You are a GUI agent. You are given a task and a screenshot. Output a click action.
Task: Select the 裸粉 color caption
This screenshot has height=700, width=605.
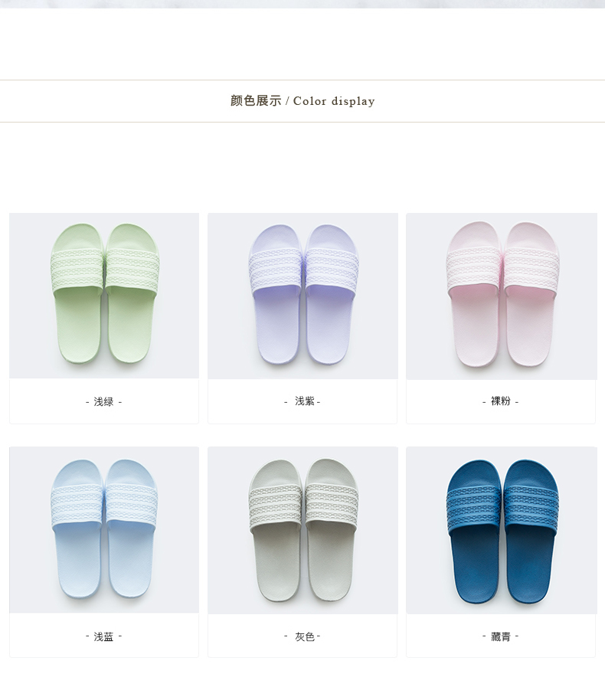pos(501,401)
